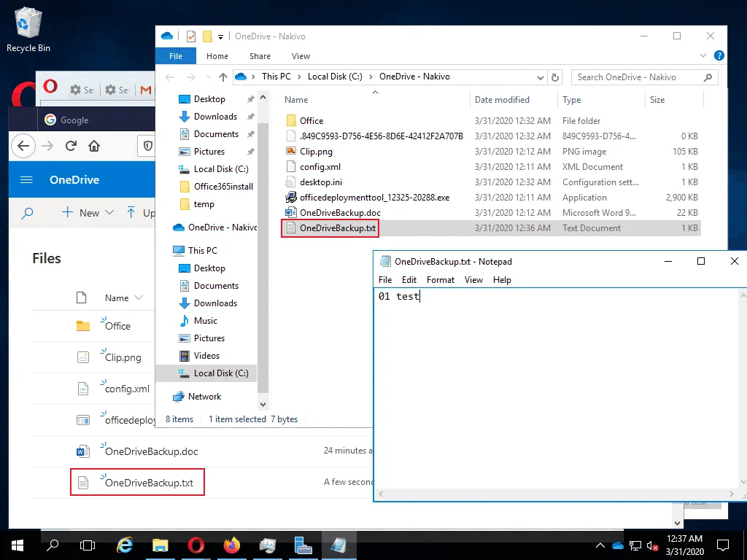This screenshot has width=747, height=560.
Task: Open Internet Explorer from the taskbar
Action: 125,545
